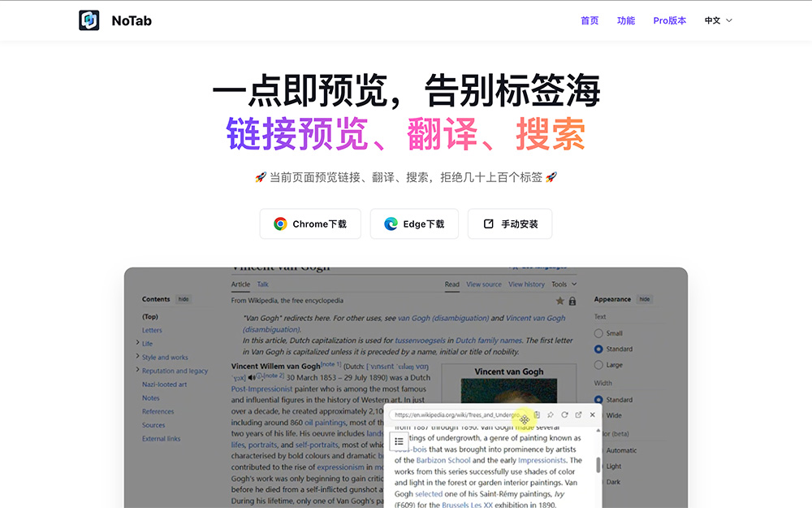The height and width of the screenshot is (508, 812).
Task: Switch to the Article tab
Action: (x=240, y=284)
